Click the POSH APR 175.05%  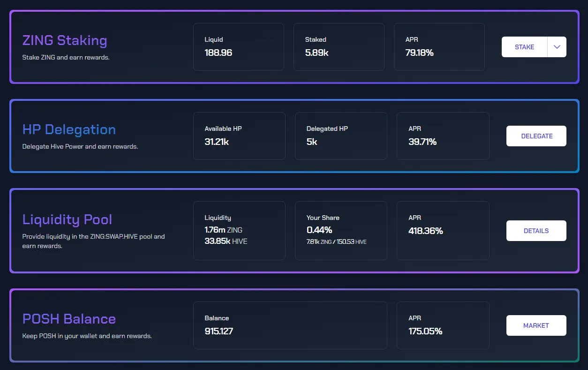click(x=425, y=331)
